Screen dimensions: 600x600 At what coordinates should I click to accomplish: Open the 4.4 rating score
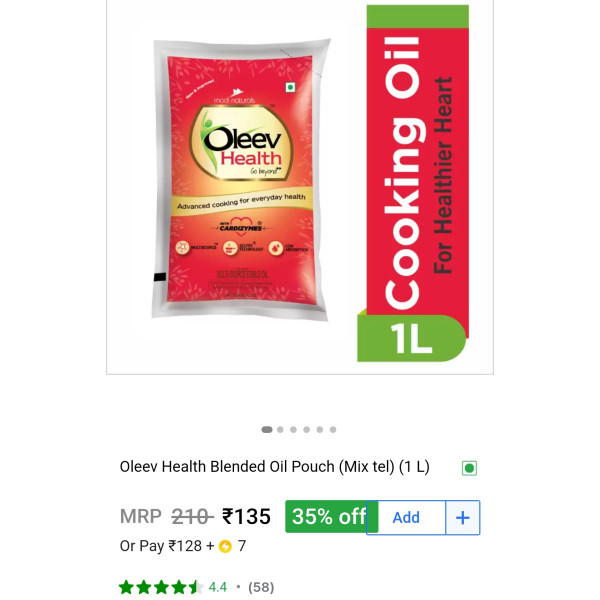(218, 587)
